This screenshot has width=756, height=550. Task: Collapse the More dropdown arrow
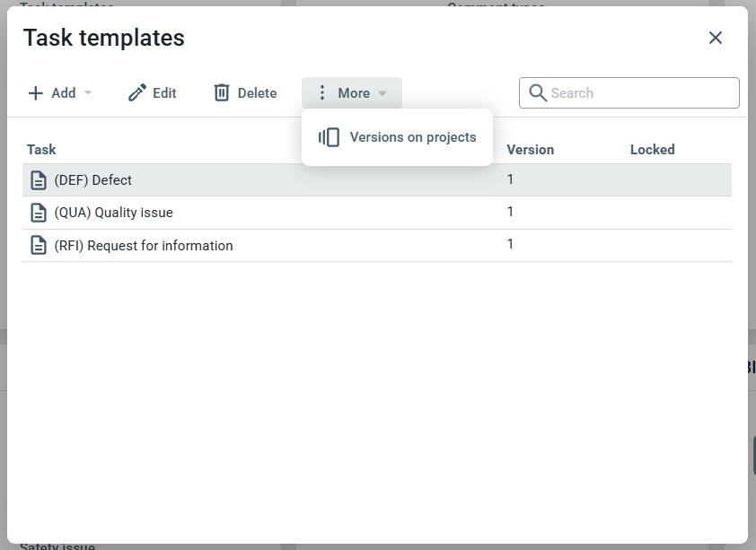[x=382, y=93]
